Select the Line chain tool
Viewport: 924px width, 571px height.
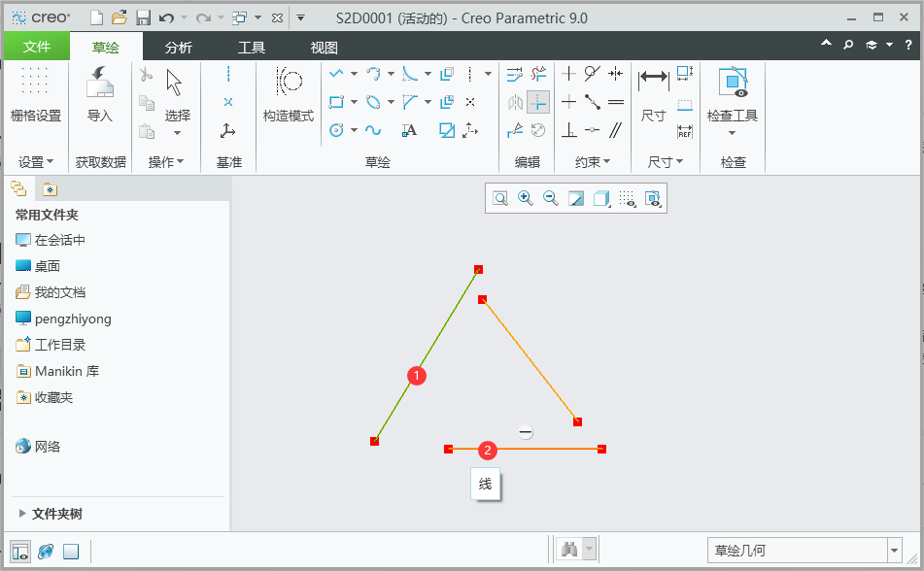336,74
